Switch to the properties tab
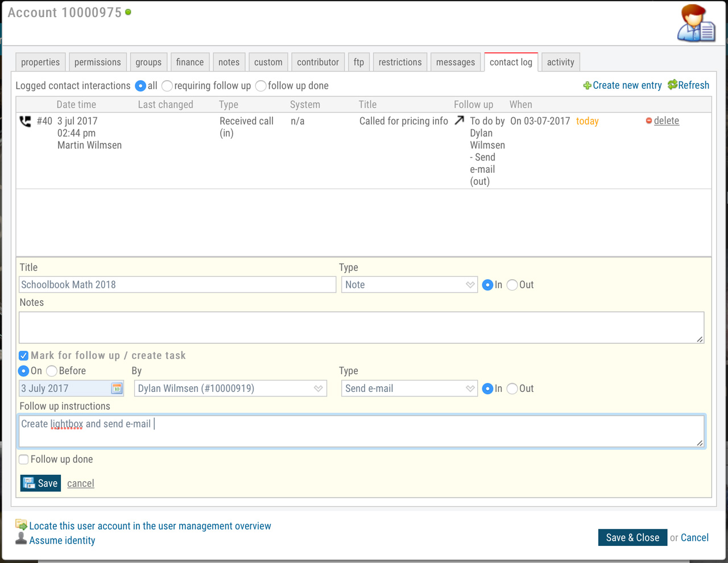 (x=40, y=62)
